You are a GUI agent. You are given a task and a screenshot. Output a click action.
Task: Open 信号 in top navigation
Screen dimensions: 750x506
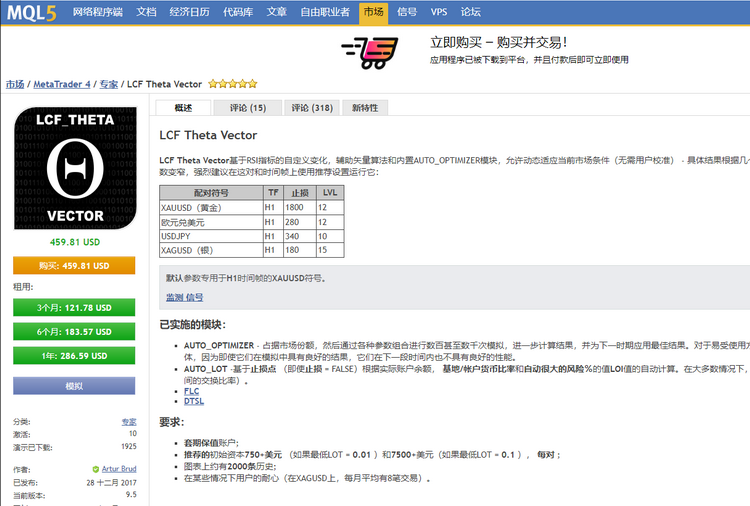point(407,12)
